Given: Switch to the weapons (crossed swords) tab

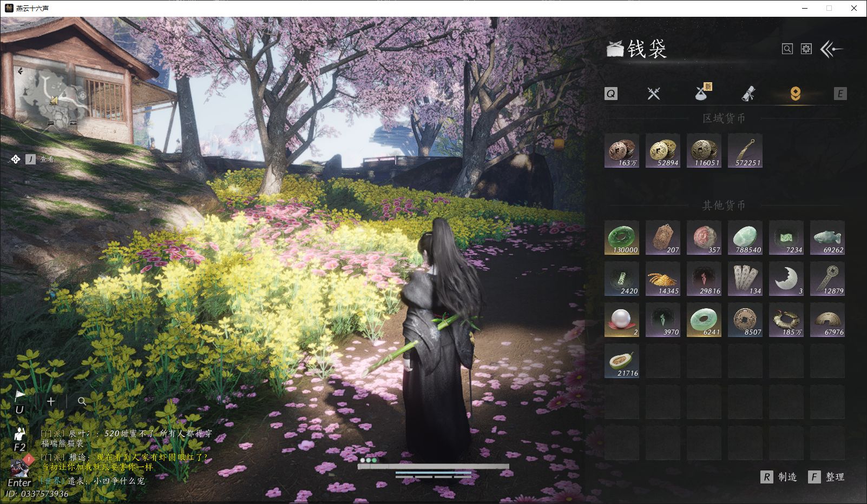Looking at the screenshot, I should pyautogui.click(x=654, y=94).
